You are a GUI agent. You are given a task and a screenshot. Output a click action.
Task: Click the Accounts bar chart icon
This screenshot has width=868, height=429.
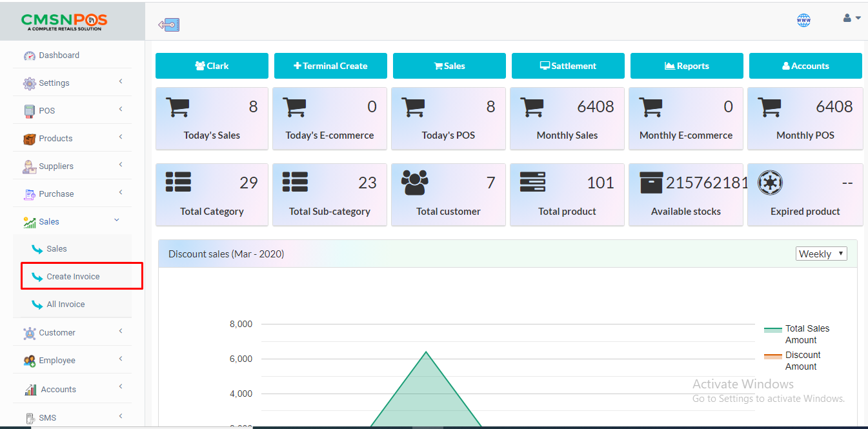point(30,390)
